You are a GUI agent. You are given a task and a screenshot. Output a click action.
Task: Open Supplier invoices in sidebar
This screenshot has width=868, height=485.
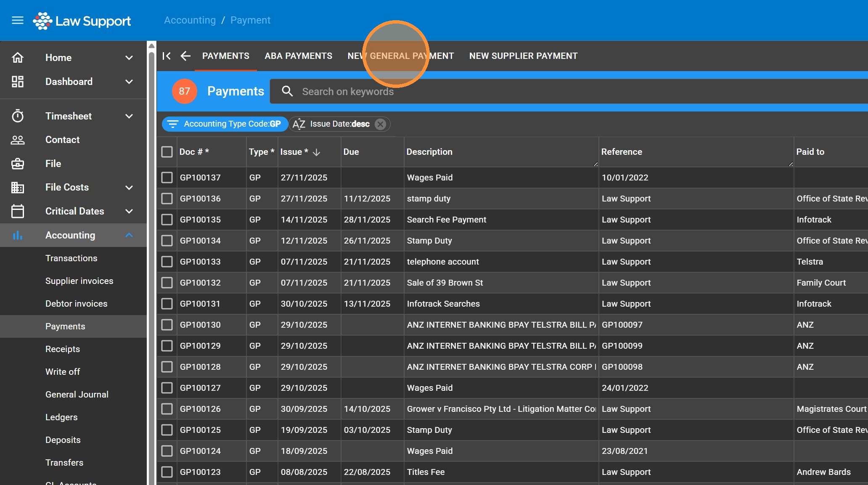[79, 281]
